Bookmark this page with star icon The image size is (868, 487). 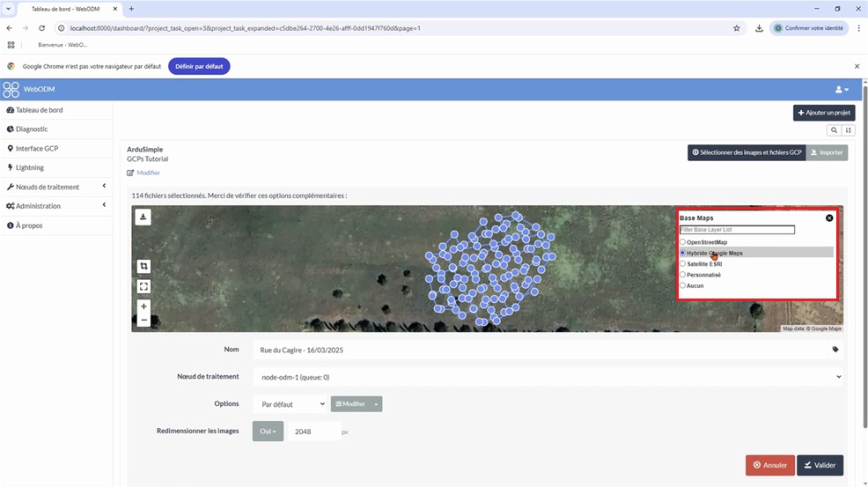click(736, 28)
